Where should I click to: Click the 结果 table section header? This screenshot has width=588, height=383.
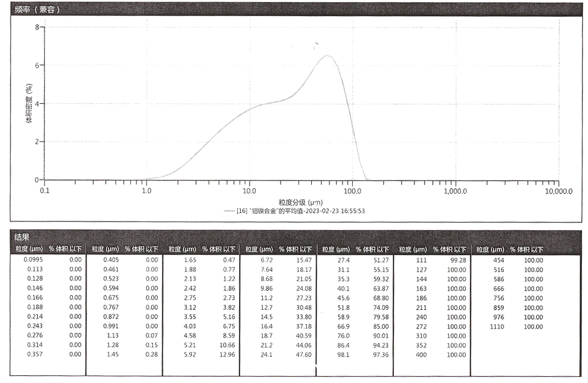[22, 238]
